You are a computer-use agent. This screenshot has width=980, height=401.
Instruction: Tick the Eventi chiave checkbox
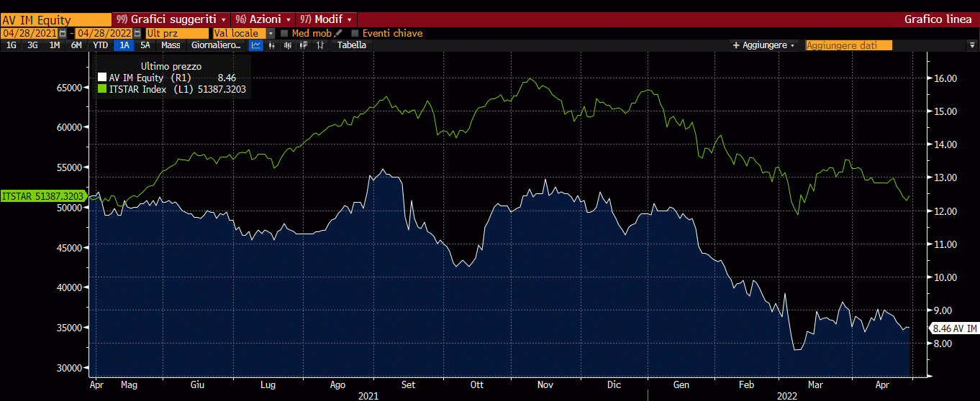355,33
